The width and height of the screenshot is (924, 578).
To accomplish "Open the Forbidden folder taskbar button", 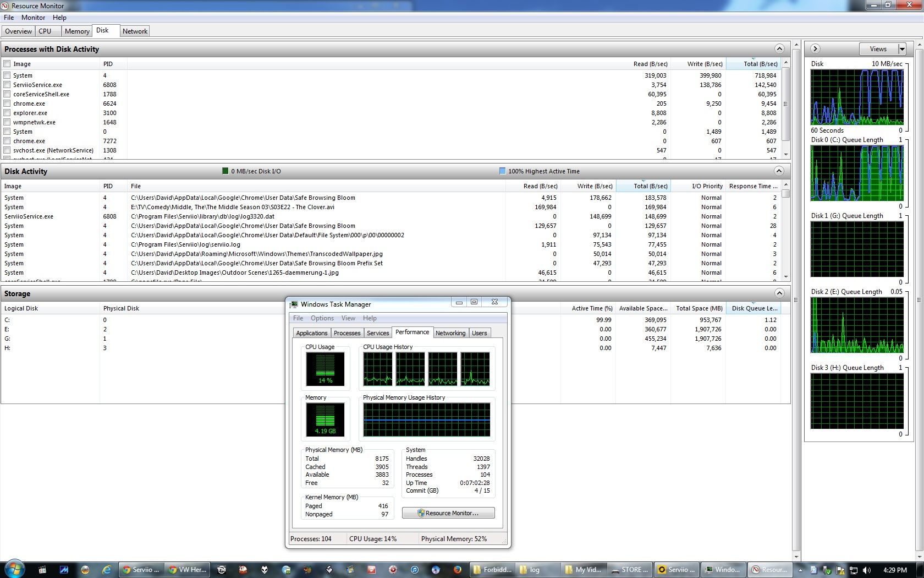I will coord(492,570).
